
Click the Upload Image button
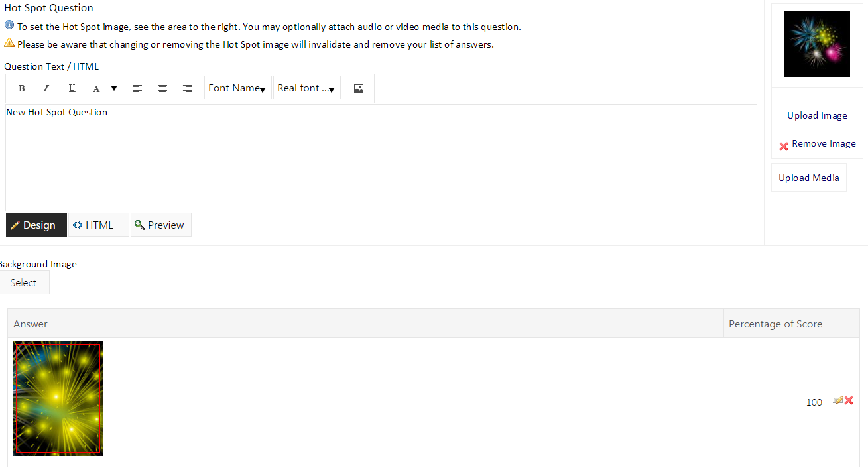817,115
